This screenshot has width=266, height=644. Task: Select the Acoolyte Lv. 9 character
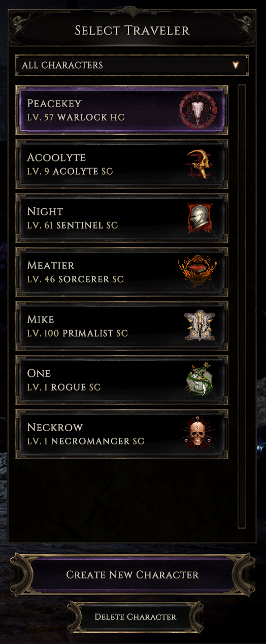tap(122, 164)
